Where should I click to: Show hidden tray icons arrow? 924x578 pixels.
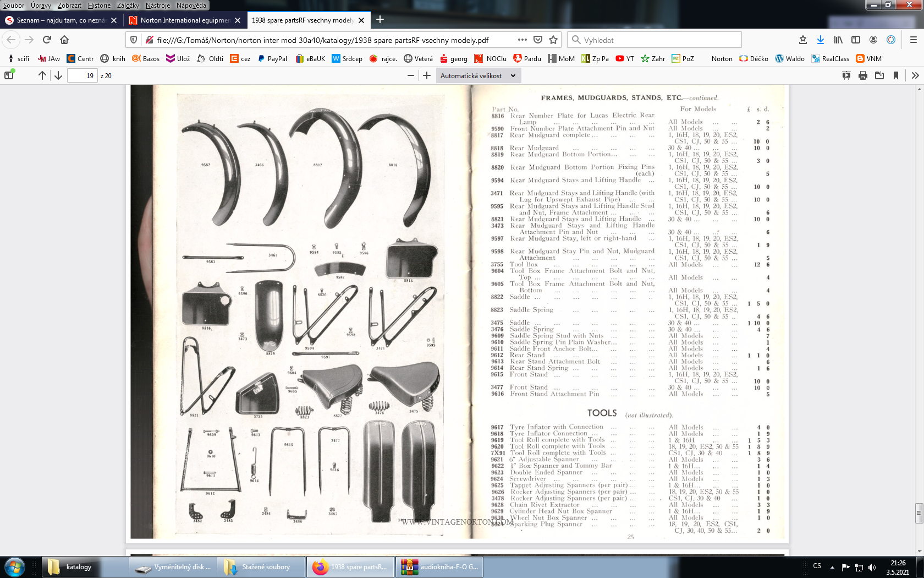(832, 567)
